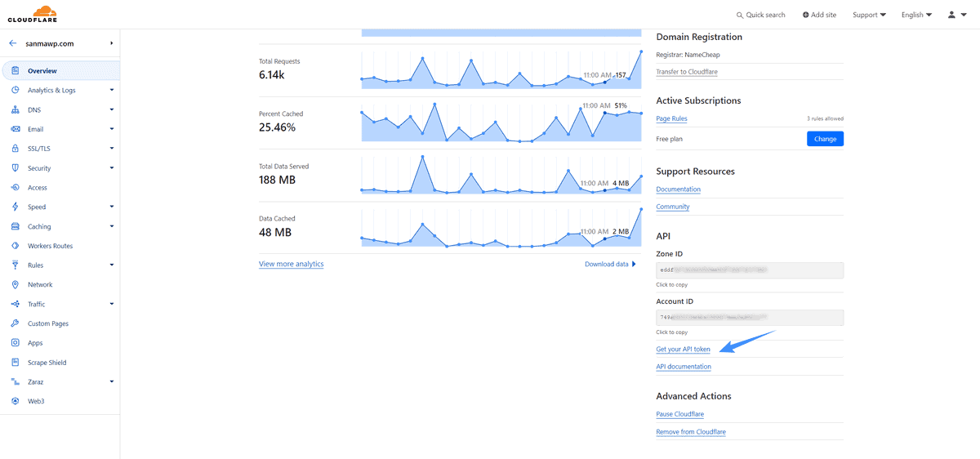This screenshot has height=459, width=980.
Task: Click the Web3 icon in sidebar
Action: [x=16, y=401]
